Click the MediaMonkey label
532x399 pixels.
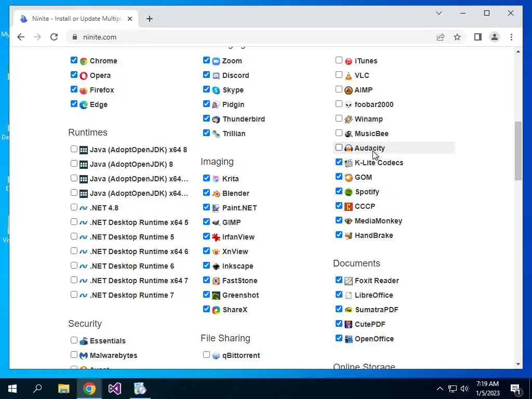coord(378,221)
